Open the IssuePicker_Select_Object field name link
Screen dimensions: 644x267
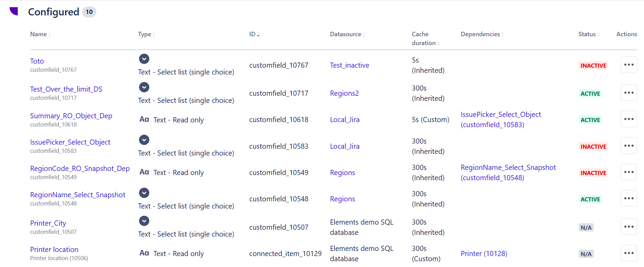tap(70, 142)
